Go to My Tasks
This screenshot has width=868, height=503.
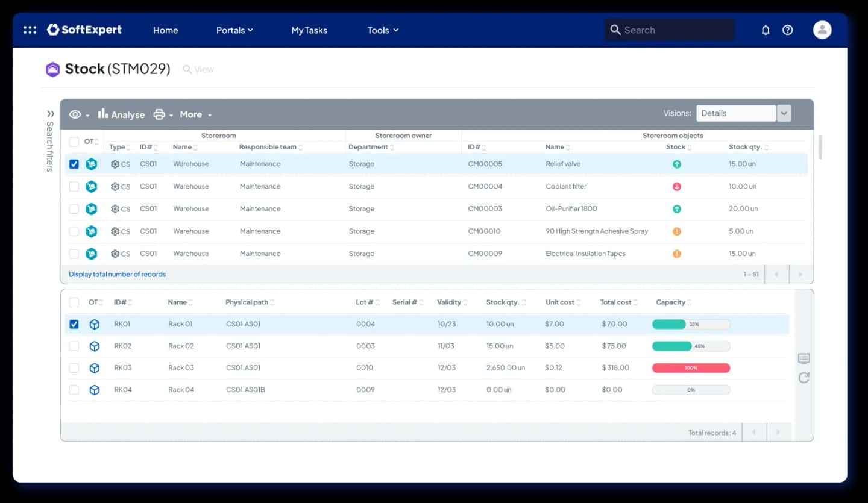[x=309, y=30]
